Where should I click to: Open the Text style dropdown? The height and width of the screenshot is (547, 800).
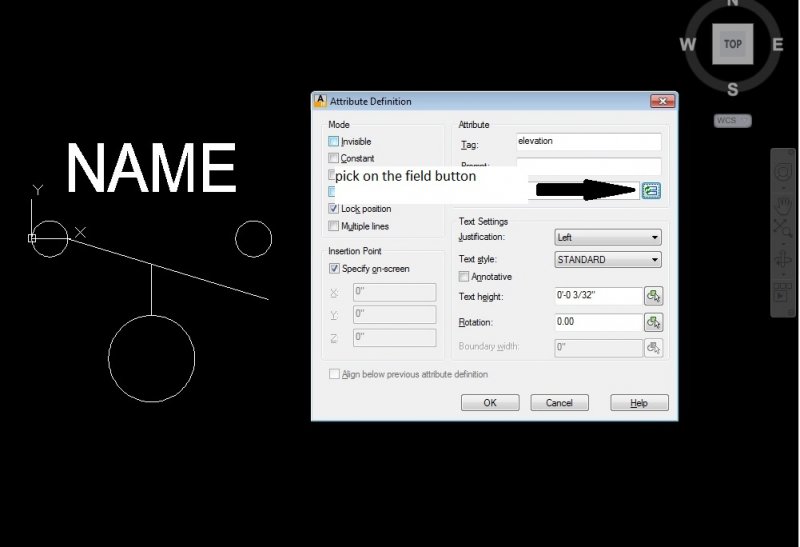608,260
